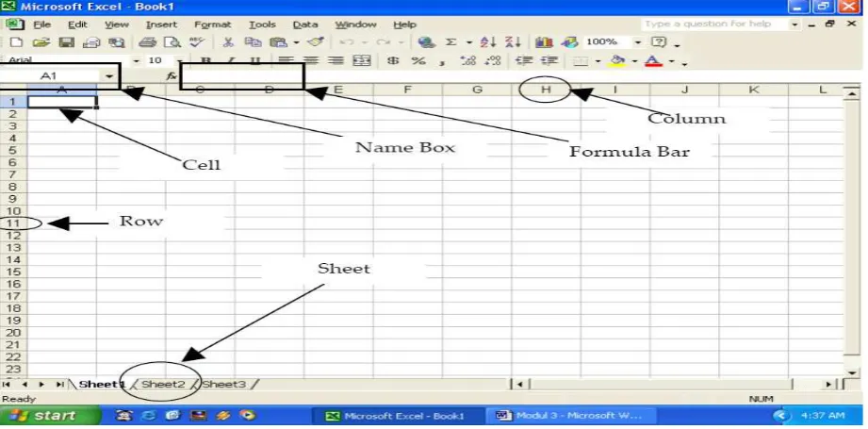Image resolution: width=868 pixels, height=429 pixels.
Task: Switch to the Sheet3 tab
Action: [223, 384]
